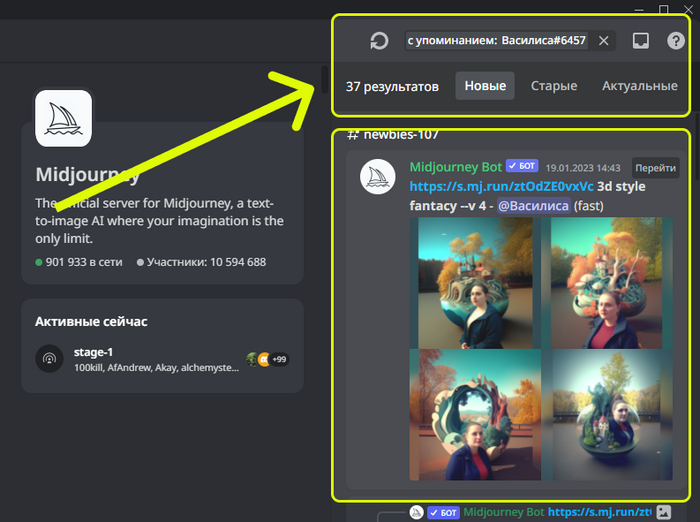Open the bottom-left generated image
This screenshot has height=522, width=700.
pyautogui.click(x=475, y=415)
